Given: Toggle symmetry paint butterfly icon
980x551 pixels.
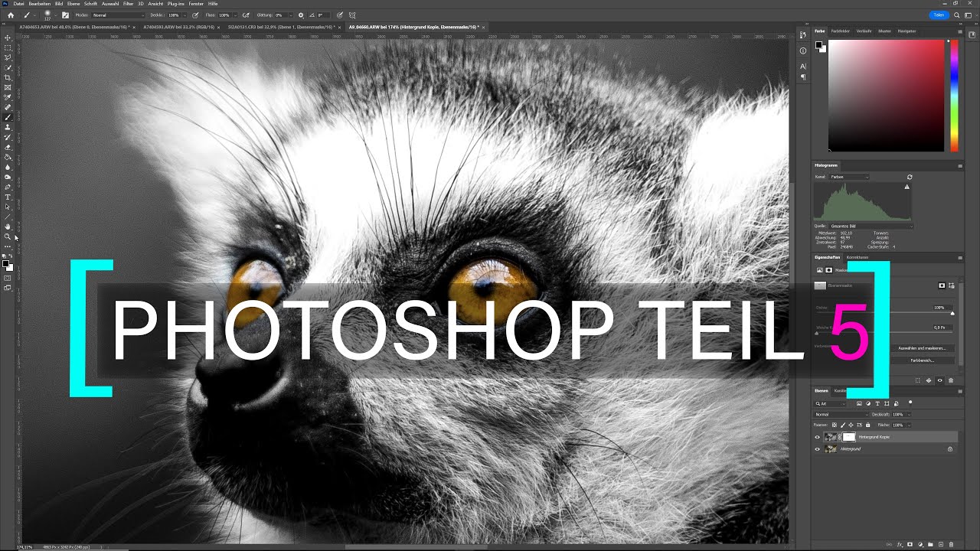Looking at the screenshot, I should [351, 15].
